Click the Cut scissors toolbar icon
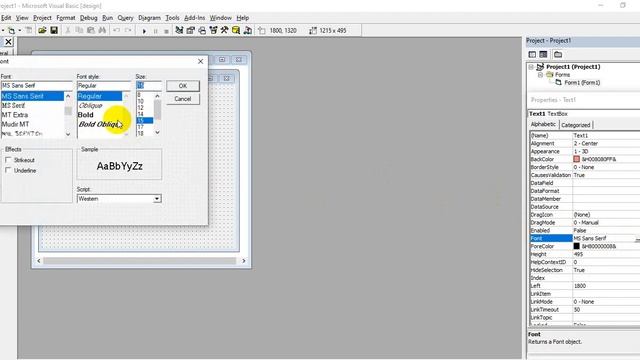Viewport: 640px width, 360px height. [x=68, y=30]
